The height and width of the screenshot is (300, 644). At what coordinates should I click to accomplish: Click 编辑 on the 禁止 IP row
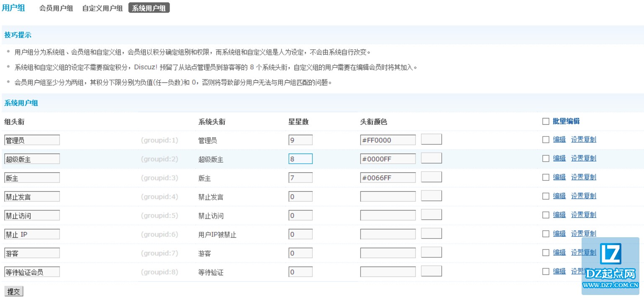(x=560, y=233)
